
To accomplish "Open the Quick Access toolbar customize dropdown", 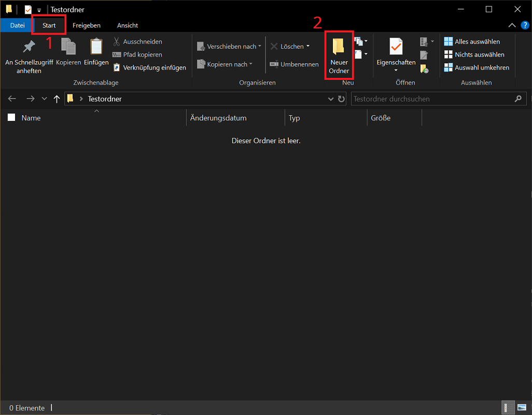I will coord(40,9).
